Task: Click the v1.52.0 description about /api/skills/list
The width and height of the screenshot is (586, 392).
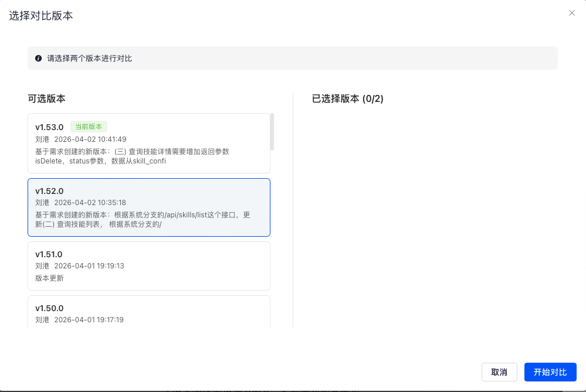Action: 143,220
